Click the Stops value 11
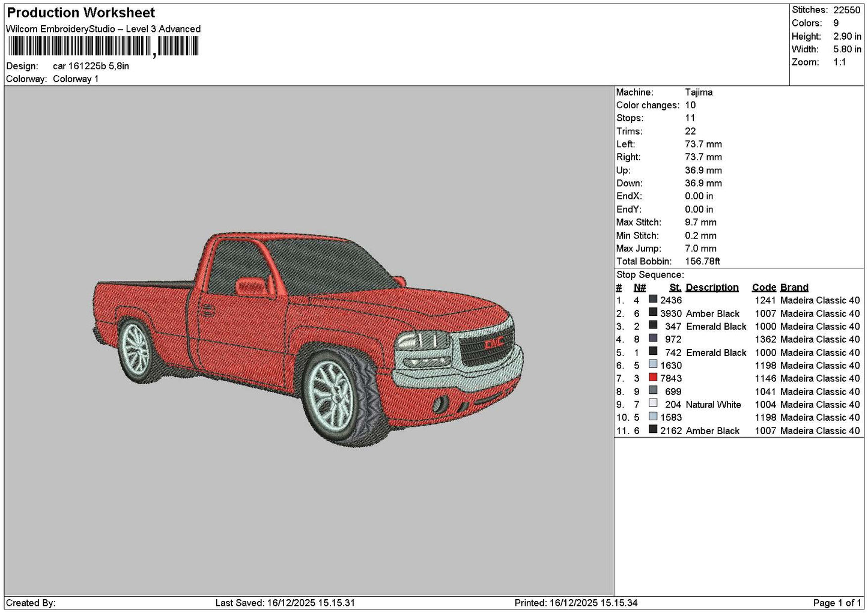This screenshot has width=868, height=613. (x=690, y=118)
